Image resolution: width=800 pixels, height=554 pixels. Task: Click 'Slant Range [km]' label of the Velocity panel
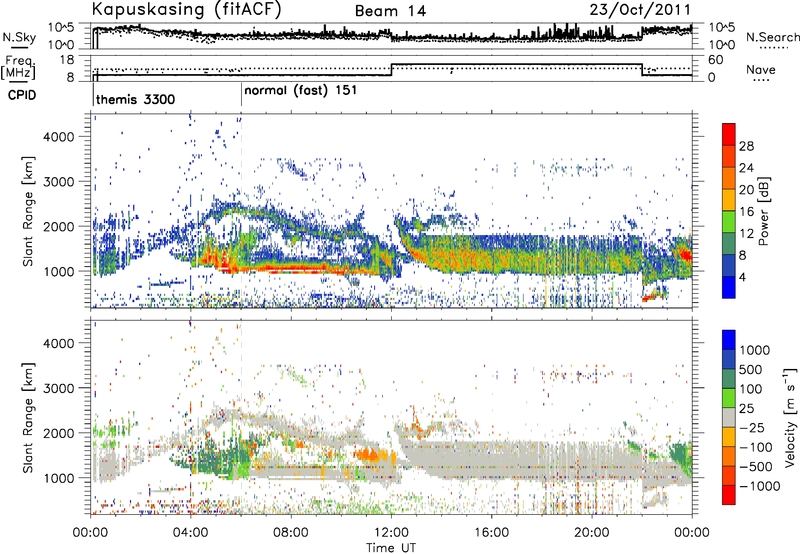click(28, 418)
